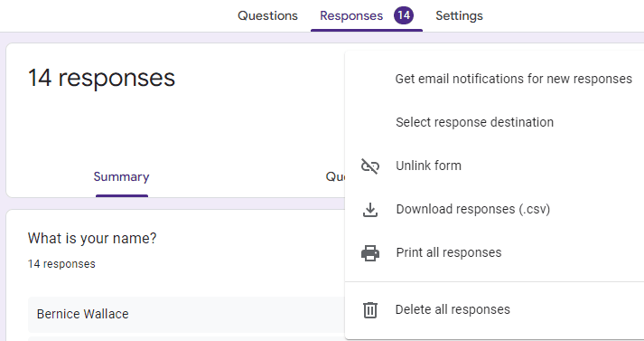Screen dimensions: 644x341
Task: Click the trash can icon
Action: pyautogui.click(x=370, y=309)
